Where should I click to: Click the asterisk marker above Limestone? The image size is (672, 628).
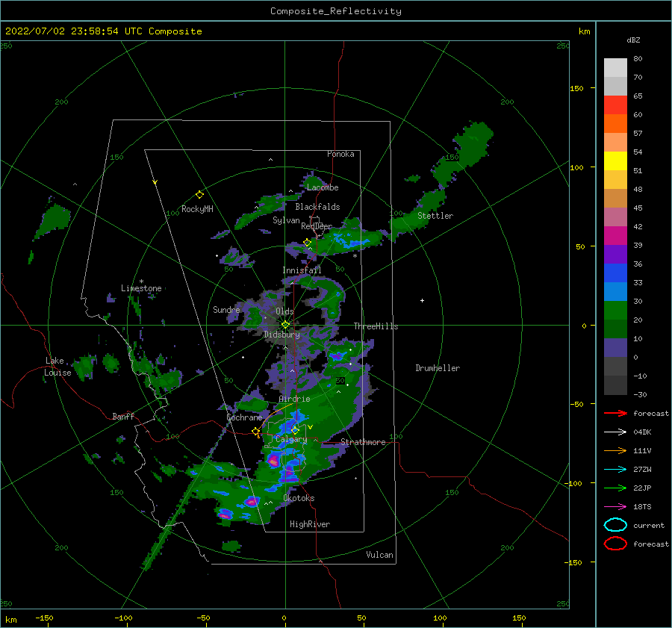pyautogui.click(x=141, y=282)
